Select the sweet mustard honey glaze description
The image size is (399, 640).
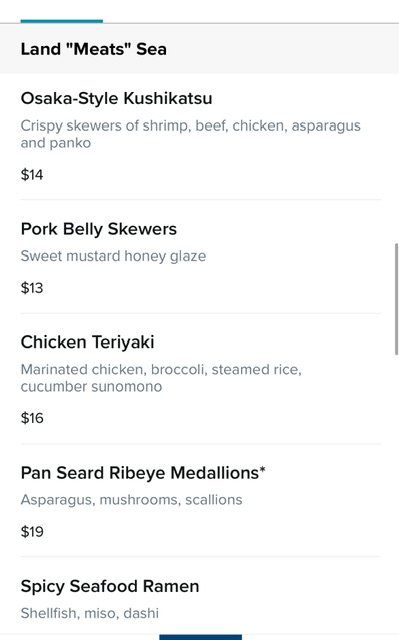[x=113, y=256]
